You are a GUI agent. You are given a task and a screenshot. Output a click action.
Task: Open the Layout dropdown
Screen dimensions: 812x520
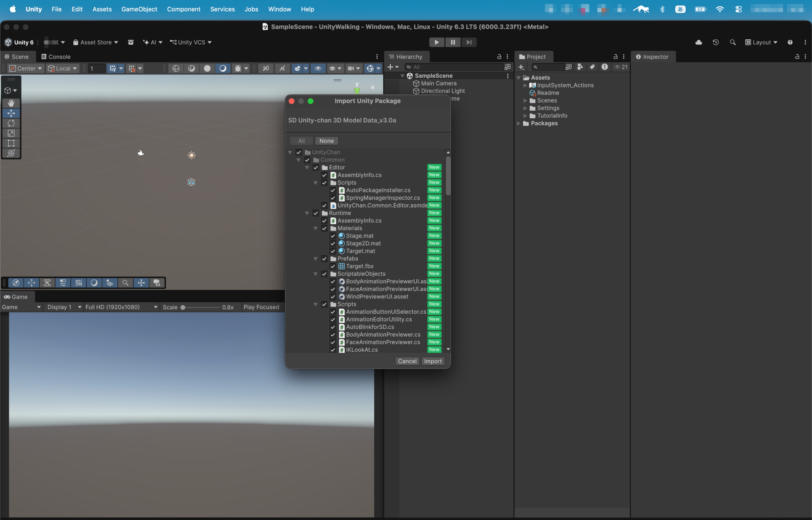(761, 42)
